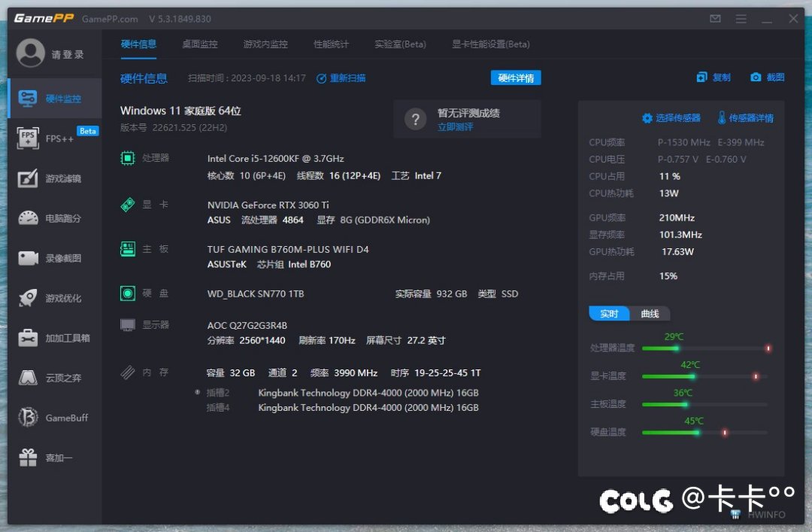Screen dimensions: 812x532
Task: Click the NVIDIA GeForce RTX 3060 Ti text
Action: pos(268,205)
